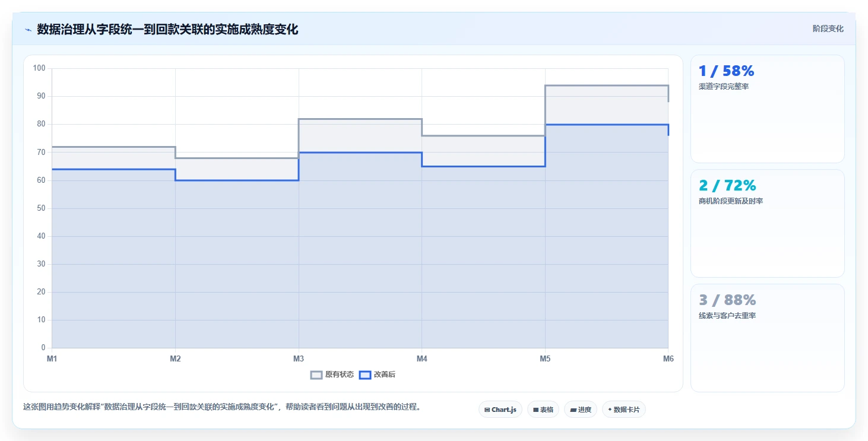The height and width of the screenshot is (441, 868).
Task: Click the blue 改善后 legend swatch
Action: click(365, 375)
